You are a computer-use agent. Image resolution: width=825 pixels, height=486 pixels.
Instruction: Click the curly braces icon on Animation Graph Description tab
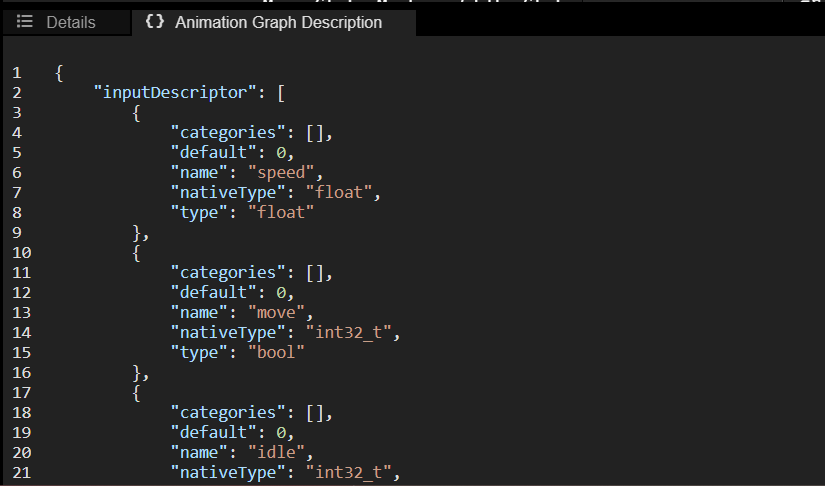155,22
